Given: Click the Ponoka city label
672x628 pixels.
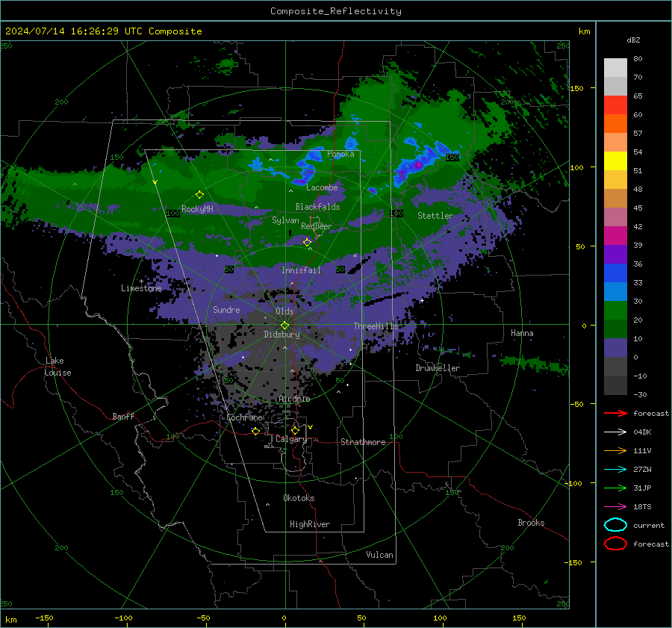Looking at the screenshot, I should point(340,154).
